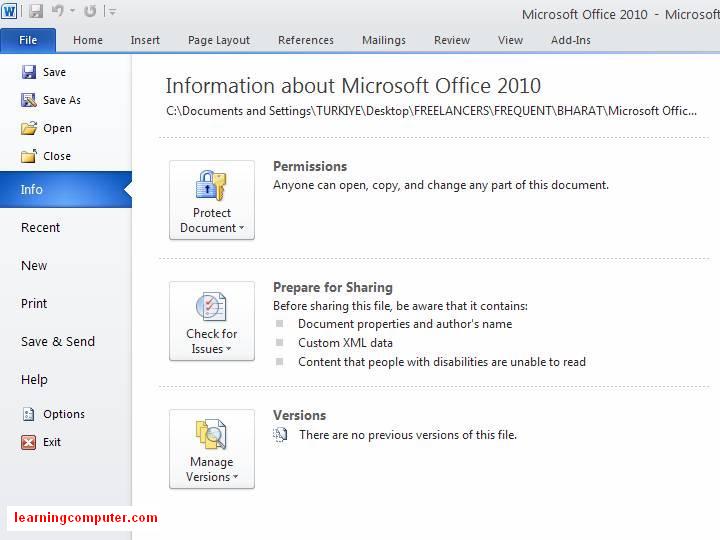Click the Prepare for Sharing heading
720x540 pixels.
tap(333, 287)
